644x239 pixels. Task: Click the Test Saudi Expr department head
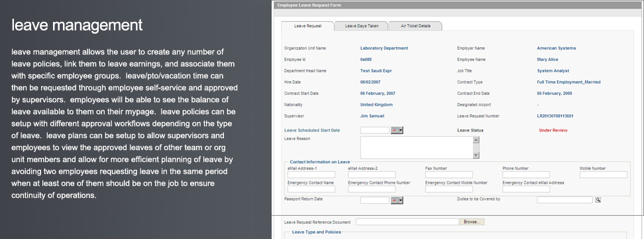[x=376, y=71]
